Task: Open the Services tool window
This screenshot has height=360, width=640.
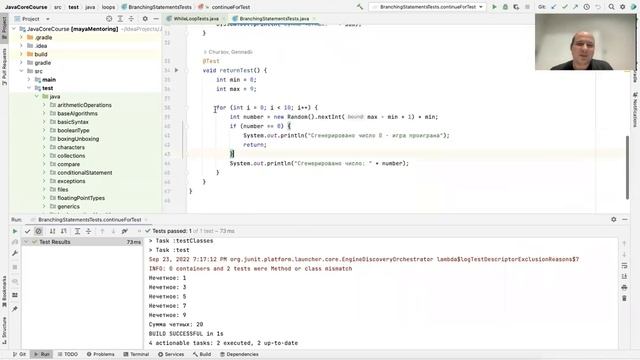Action: pos(171,354)
